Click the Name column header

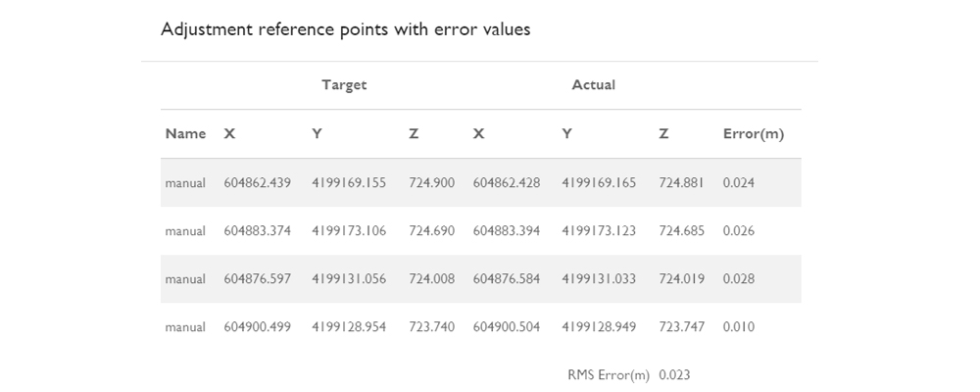(185, 133)
